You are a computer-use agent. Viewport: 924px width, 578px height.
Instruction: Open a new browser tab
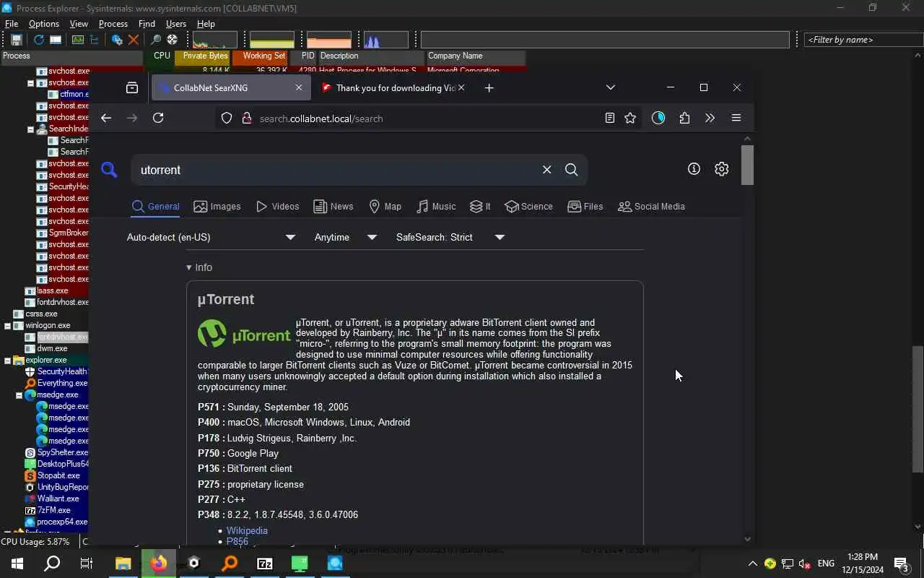tap(489, 87)
